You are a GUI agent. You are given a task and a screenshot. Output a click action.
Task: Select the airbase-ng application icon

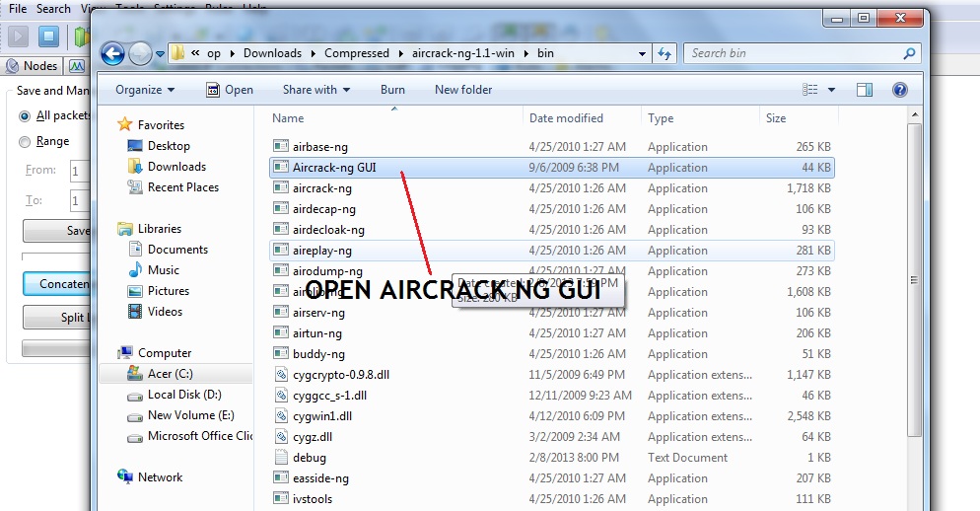(281, 146)
